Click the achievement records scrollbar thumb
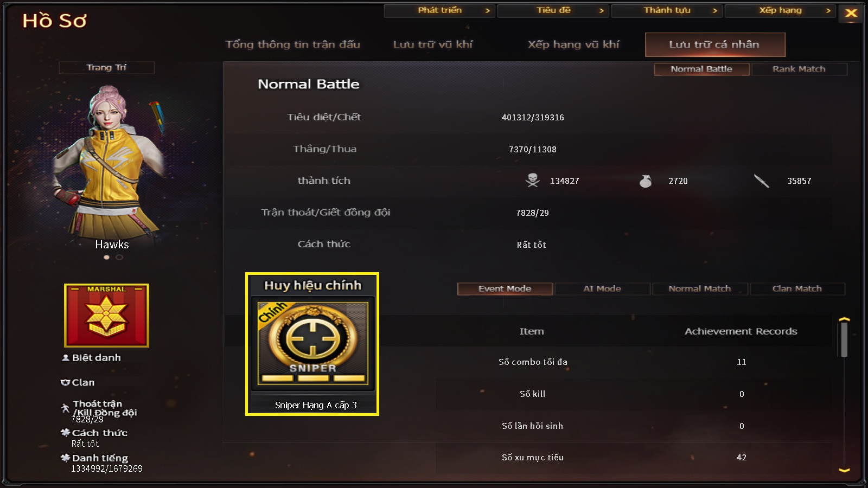Viewport: 868px width, 488px height. tap(844, 339)
